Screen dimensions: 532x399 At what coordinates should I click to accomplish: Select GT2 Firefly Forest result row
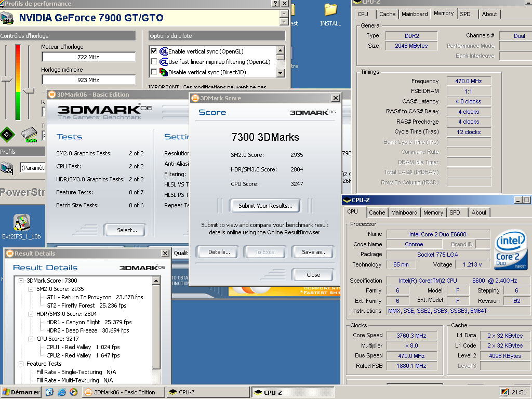[86, 305]
